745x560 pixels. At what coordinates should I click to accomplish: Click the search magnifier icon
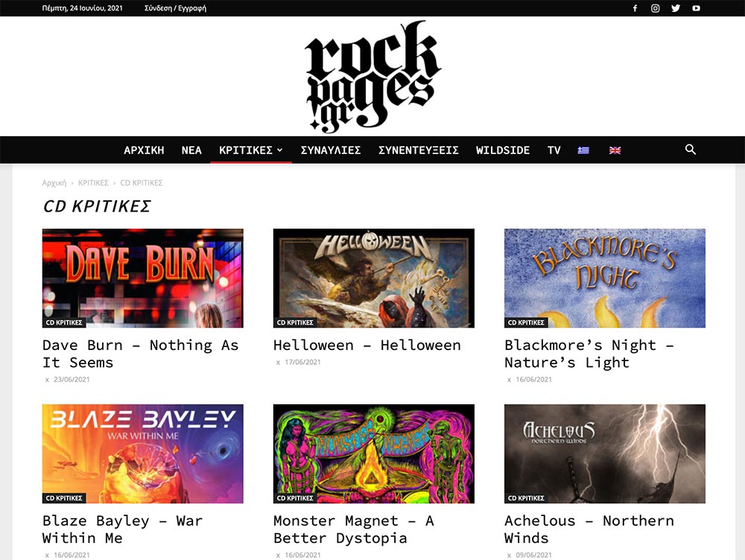[x=691, y=150]
